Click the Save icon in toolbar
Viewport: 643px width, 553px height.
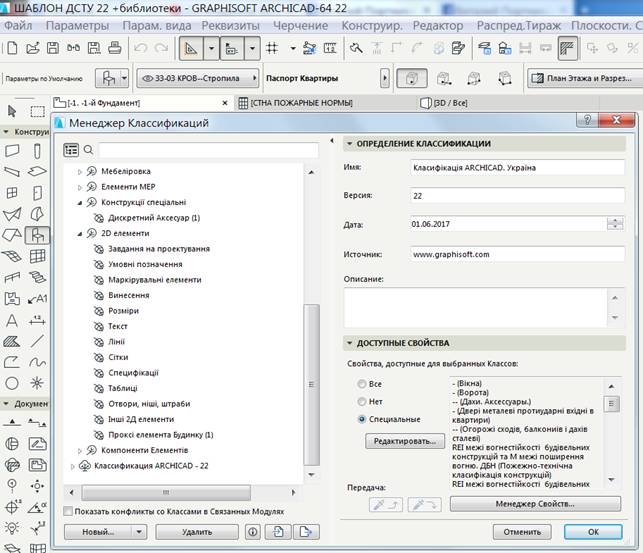[53, 48]
